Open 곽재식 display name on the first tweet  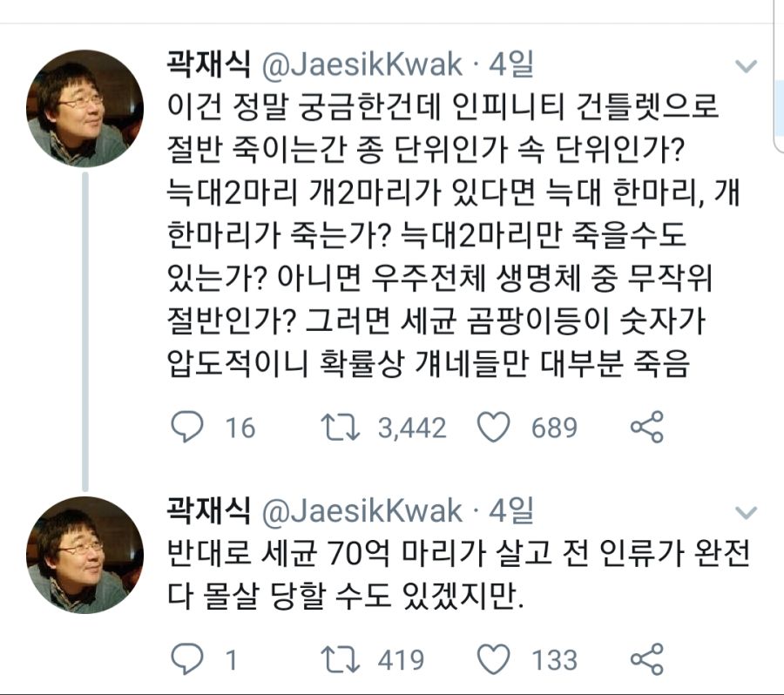209,64
